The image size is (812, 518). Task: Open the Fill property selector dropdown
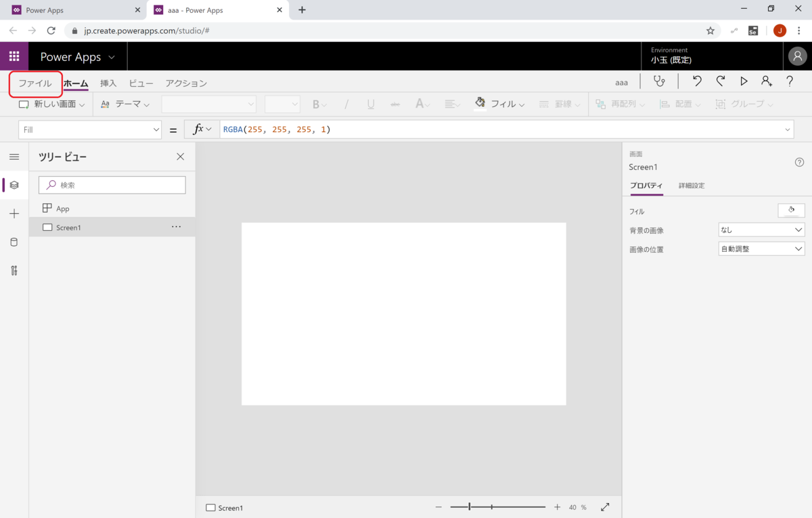point(90,130)
